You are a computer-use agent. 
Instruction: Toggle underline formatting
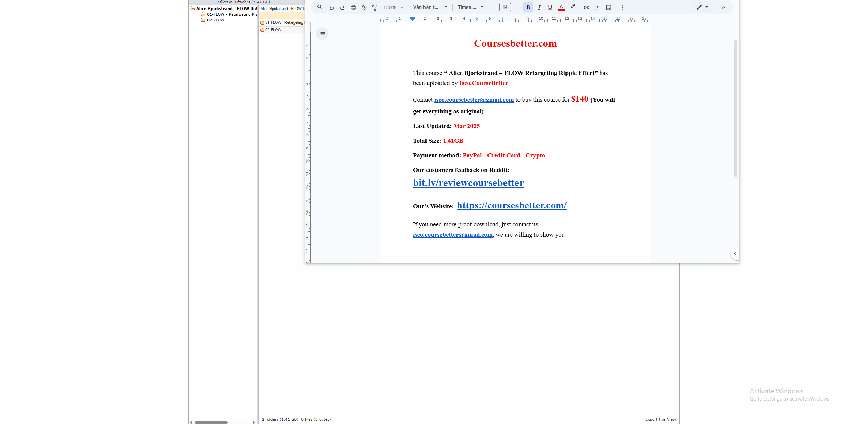550,7
